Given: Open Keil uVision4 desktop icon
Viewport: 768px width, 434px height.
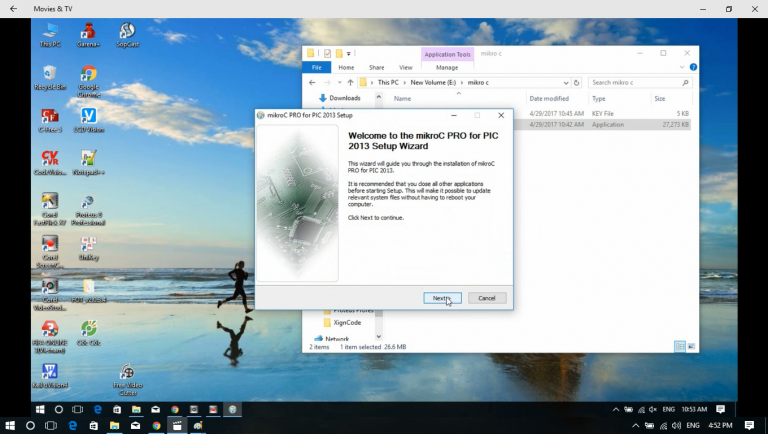Looking at the screenshot, I should 50,376.
